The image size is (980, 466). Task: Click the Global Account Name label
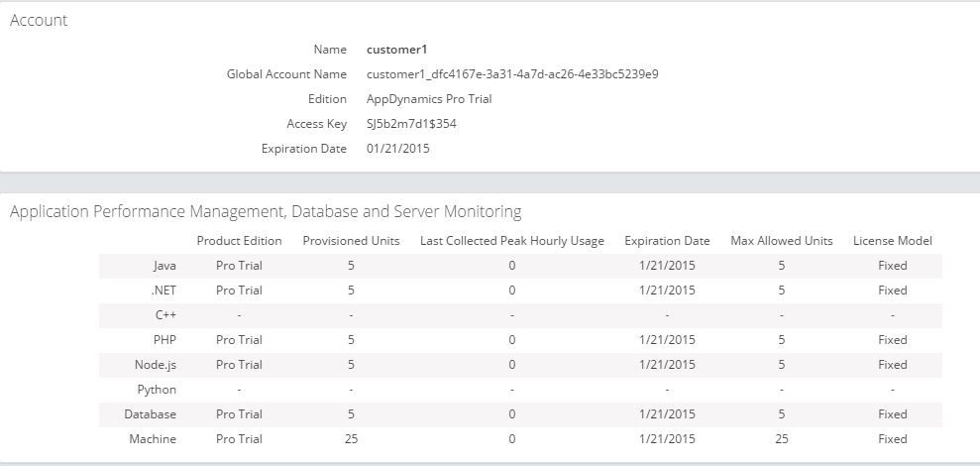pyautogui.click(x=286, y=74)
